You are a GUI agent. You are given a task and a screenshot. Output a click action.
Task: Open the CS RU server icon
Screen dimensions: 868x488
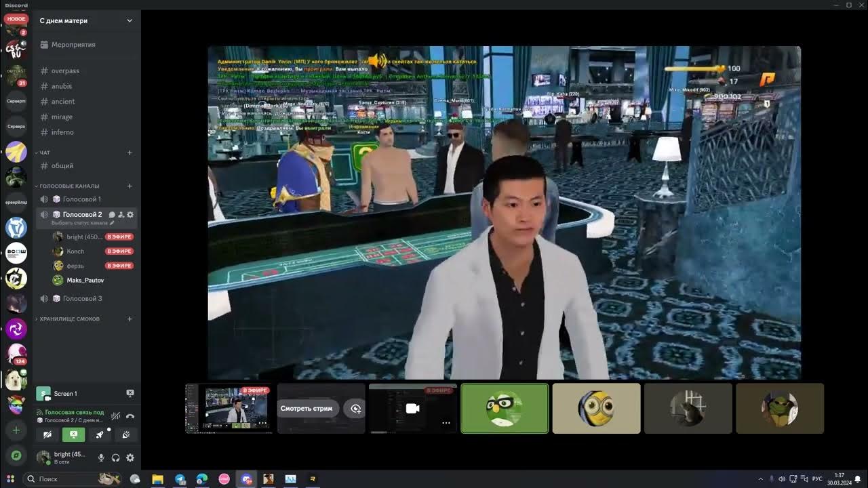click(16, 49)
